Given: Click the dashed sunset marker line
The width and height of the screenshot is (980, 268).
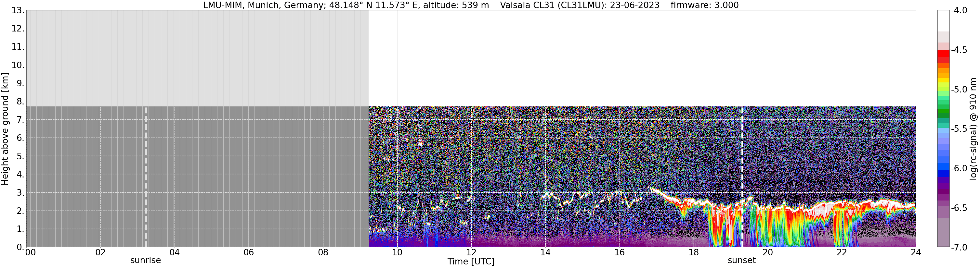Looking at the screenshot, I should coord(742,177).
